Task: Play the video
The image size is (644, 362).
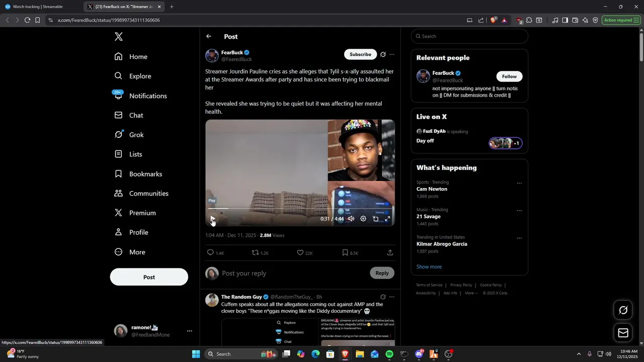Action: 213,219
